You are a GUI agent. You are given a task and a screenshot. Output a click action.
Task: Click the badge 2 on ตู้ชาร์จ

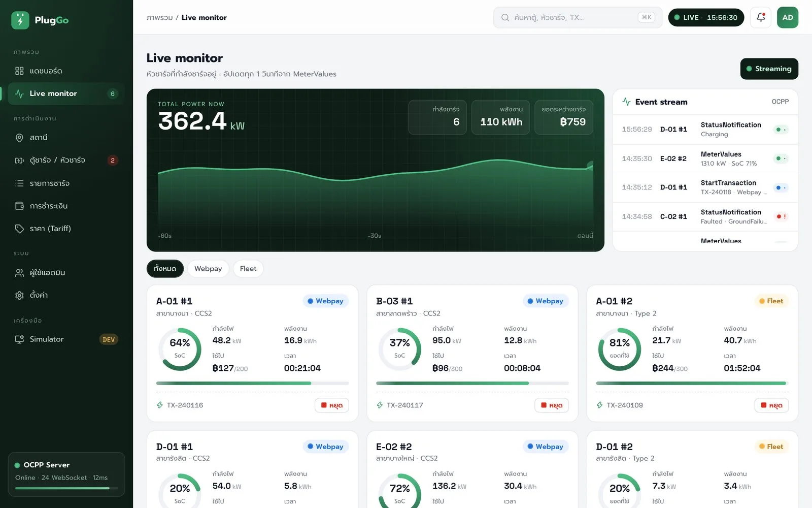click(x=113, y=161)
